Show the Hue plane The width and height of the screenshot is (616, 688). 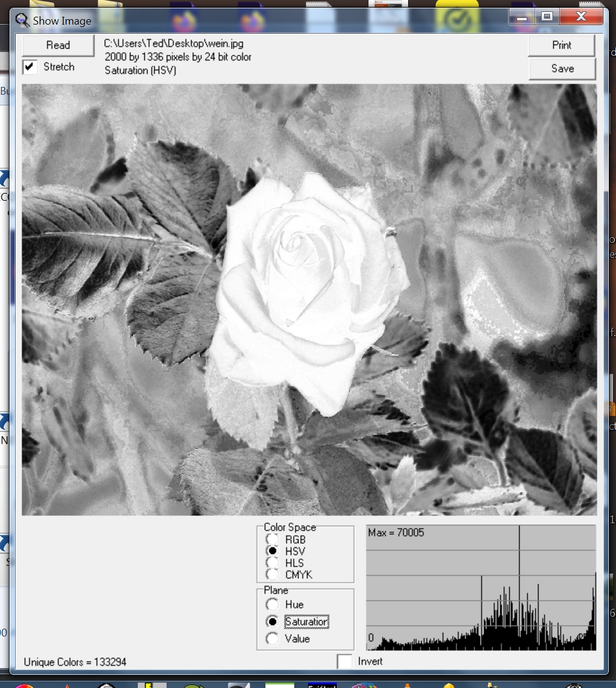pos(273,604)
